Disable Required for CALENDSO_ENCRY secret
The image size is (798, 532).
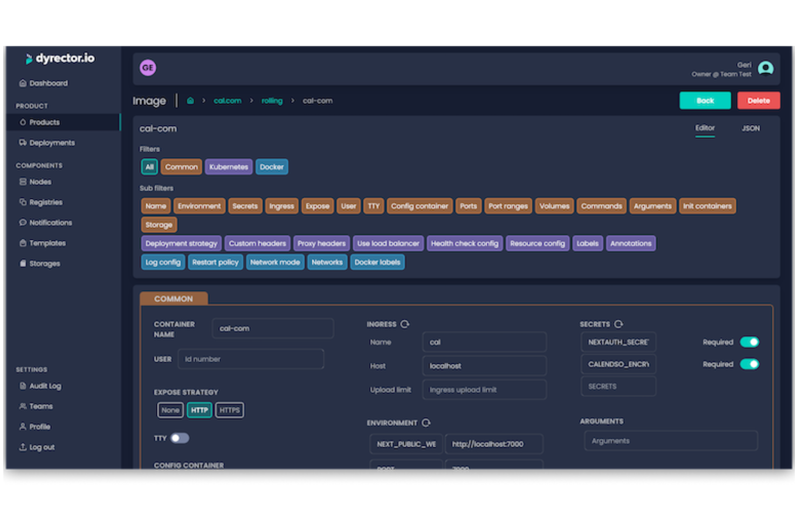coord(749,364)
